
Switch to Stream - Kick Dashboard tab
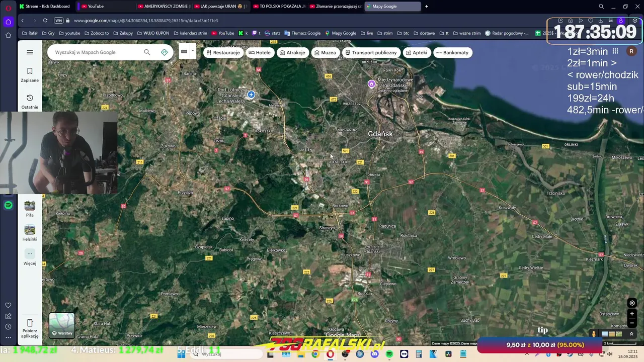tap(45, 7)
